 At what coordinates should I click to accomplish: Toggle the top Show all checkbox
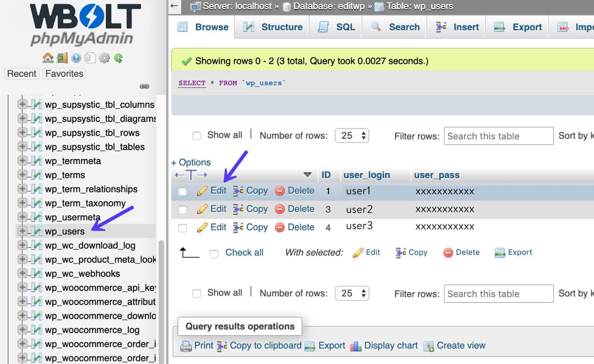tap(196, 136)
